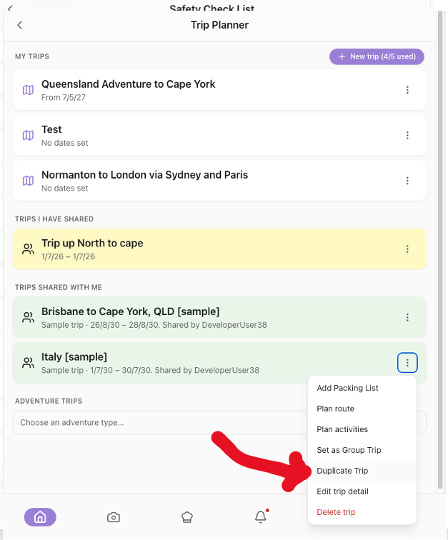
Task: Select Duplicate Trip from the menu
Action: 362,471
